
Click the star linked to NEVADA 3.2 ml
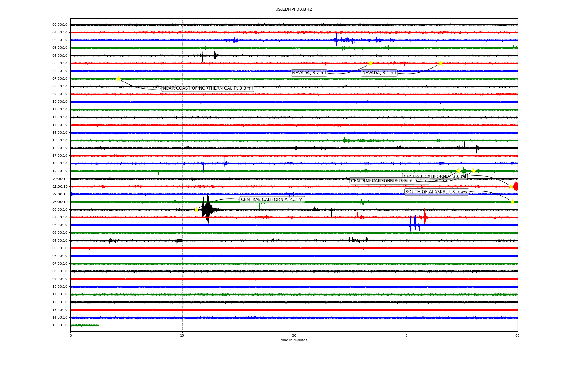pyautogui.click(x=371, y=63)
